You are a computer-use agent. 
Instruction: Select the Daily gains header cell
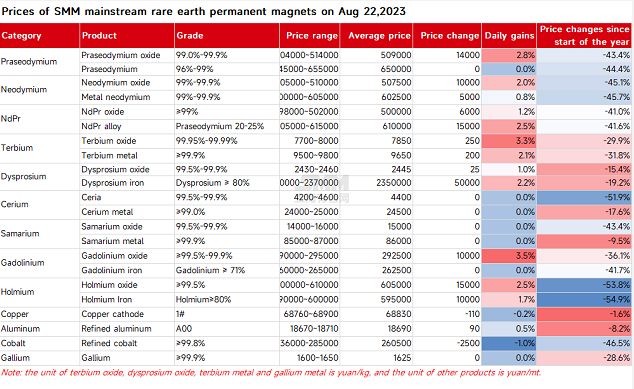(x=509, y=36)
